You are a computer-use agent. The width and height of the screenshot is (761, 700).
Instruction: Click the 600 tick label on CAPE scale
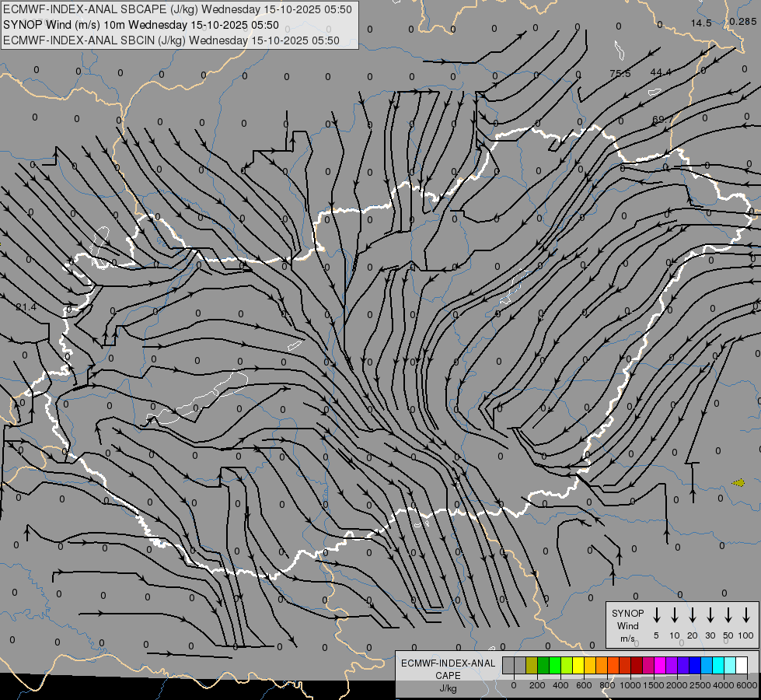coord(584,685)
